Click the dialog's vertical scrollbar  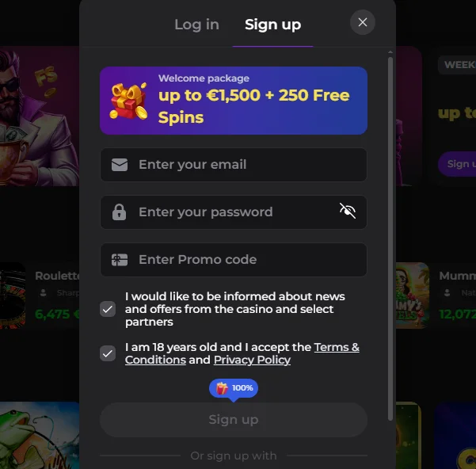click(x=390, y=238)
